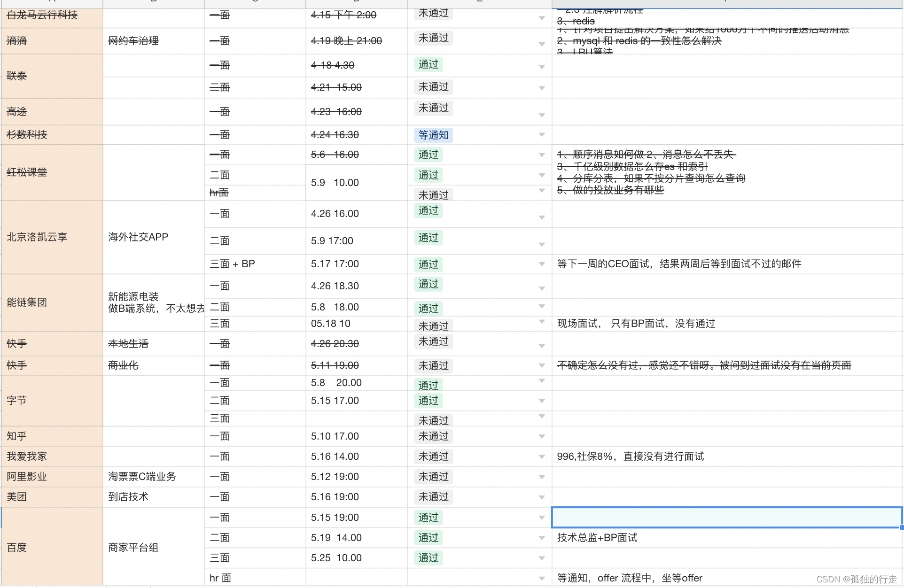Screen dimensions: 904x588
Task: Open dropdown arrow in 百度 hr 面 row
Action: tap(542, 579)
